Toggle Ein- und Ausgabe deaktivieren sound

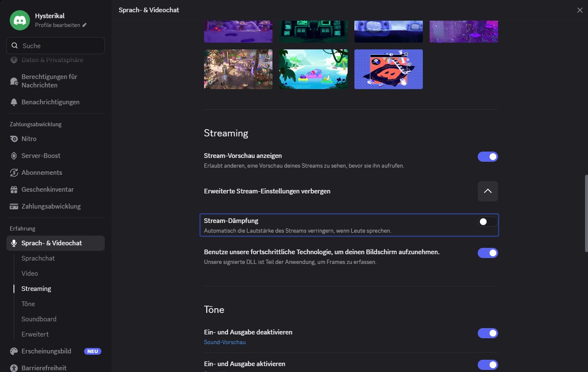click(488, 333)
